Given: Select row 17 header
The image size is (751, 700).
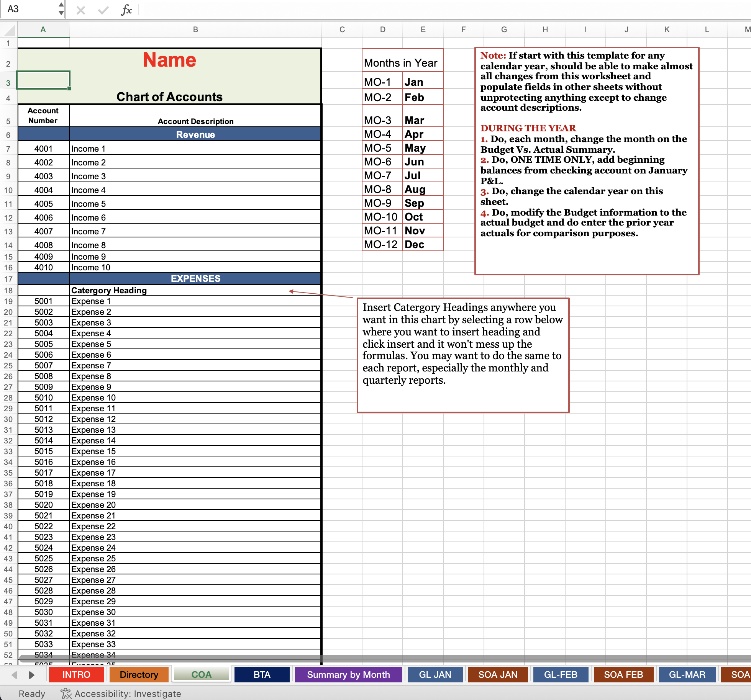Looking at the screenshot, I should click(8, 279).
